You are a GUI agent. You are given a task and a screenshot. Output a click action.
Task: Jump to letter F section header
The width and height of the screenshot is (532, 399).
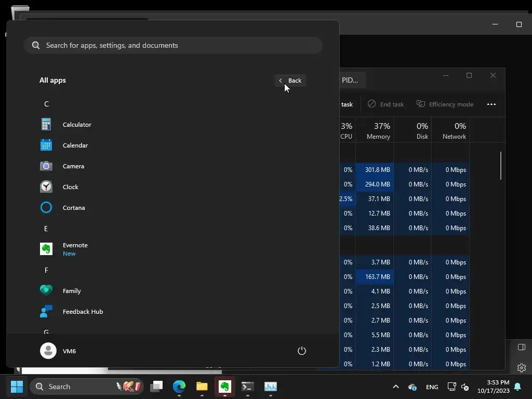(x=46, y=270)
